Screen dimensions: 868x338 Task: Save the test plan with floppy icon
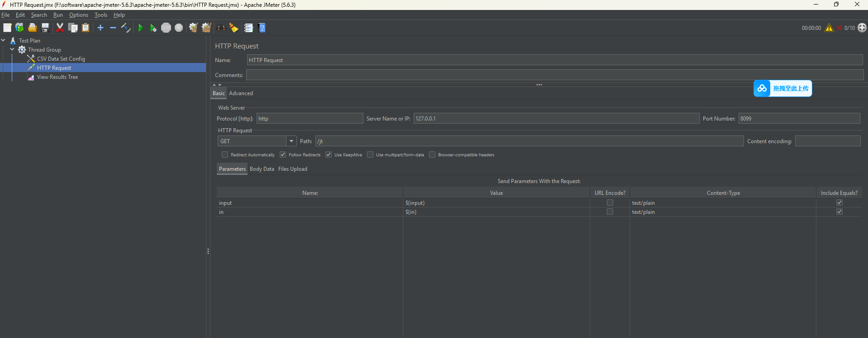pos(45,28)
